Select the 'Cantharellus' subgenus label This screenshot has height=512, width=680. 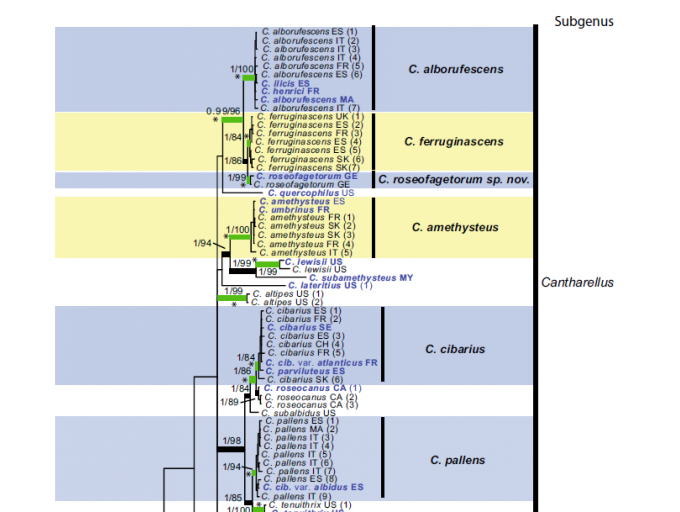577,283
